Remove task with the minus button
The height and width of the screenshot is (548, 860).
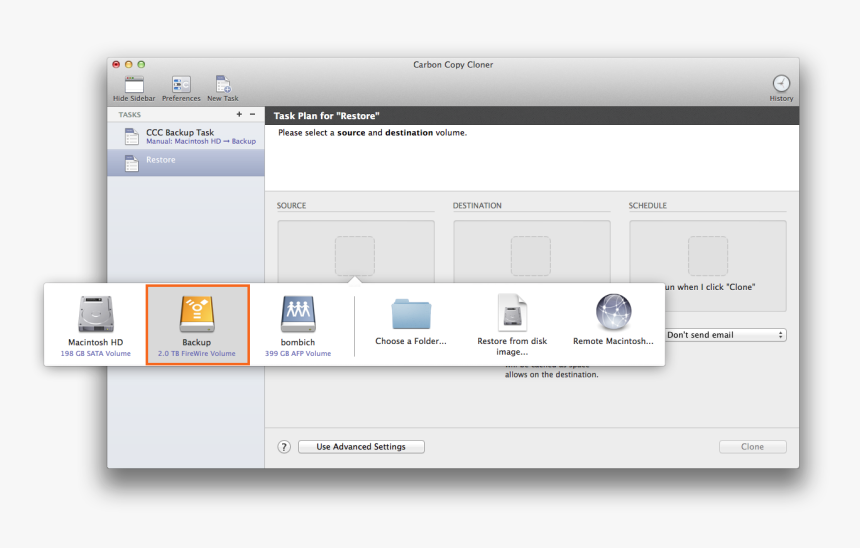tap(252, 114)
